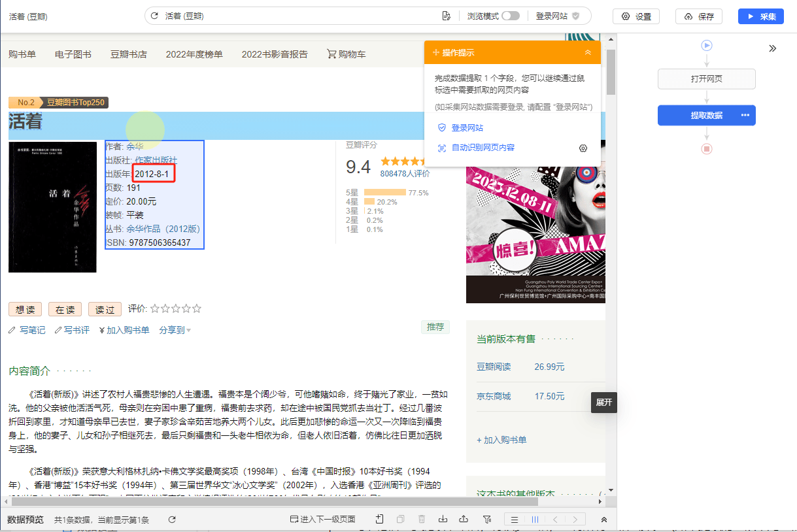Screen dimensions: 797x532
Task: Collapse the workflow panel double-arrow
Action: pos(772,48)
